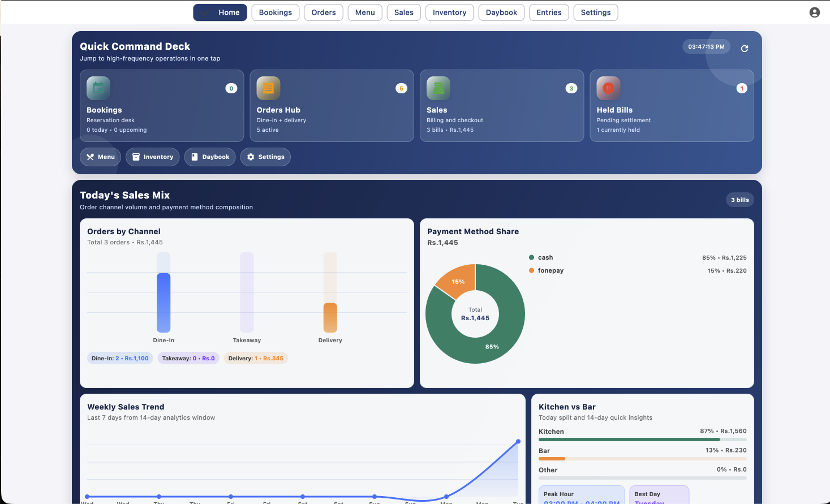Open Daybook shortcut with book icon

pos(210,157)
